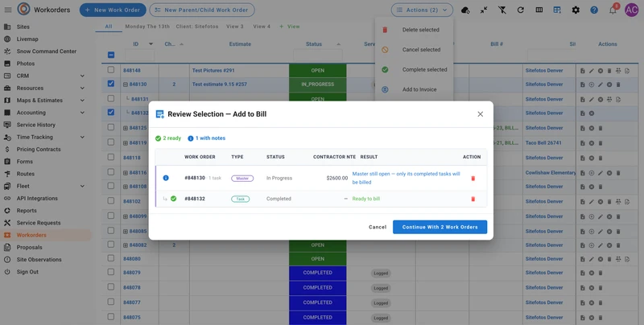Image resolution: width=644 pixels, height=325 pixels.
Task: Open the hamburger navigation menu
Action: (8, 10)
